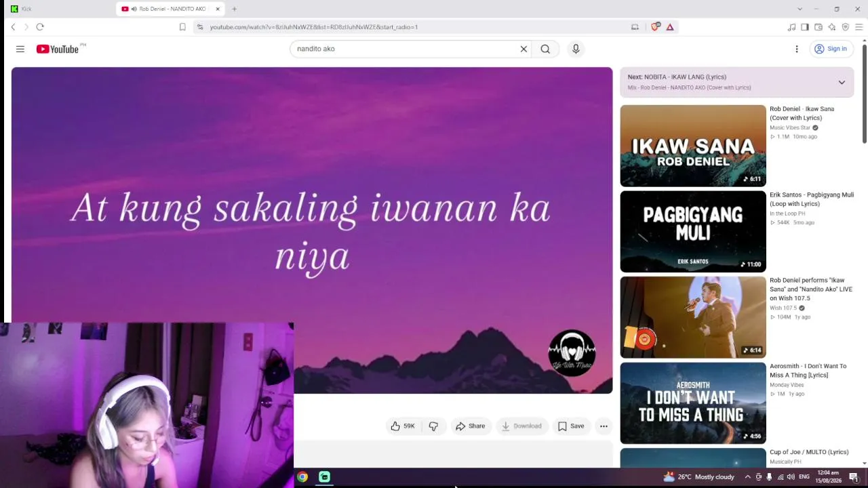
Task: Open the Brave Wallet icon
Action: point(818,27)
